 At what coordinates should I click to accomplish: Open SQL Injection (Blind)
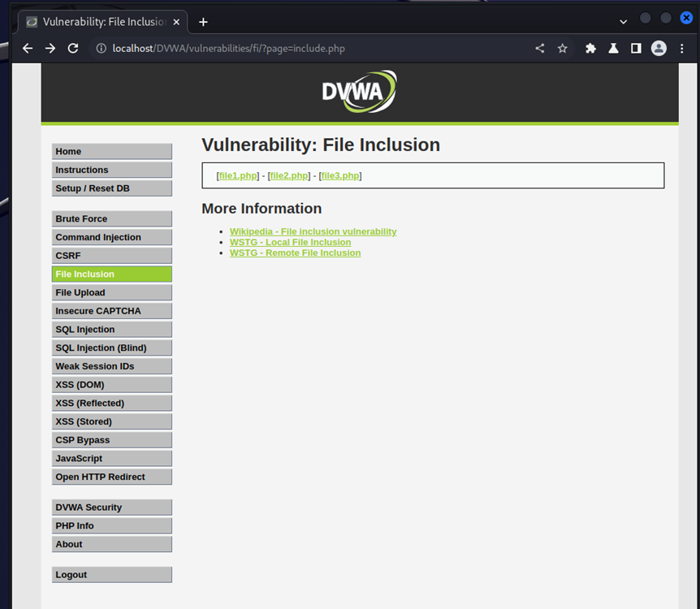click(111, 348)
